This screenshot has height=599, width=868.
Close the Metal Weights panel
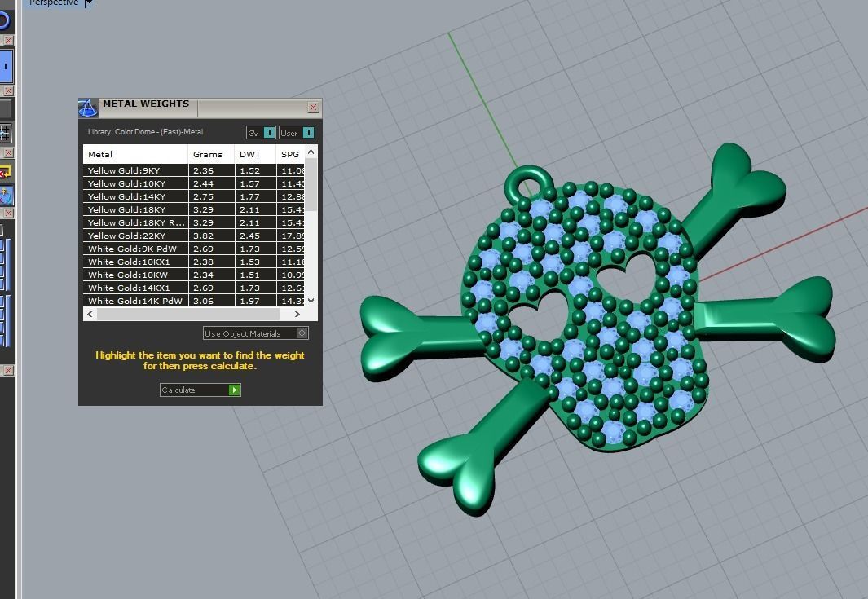313,107
